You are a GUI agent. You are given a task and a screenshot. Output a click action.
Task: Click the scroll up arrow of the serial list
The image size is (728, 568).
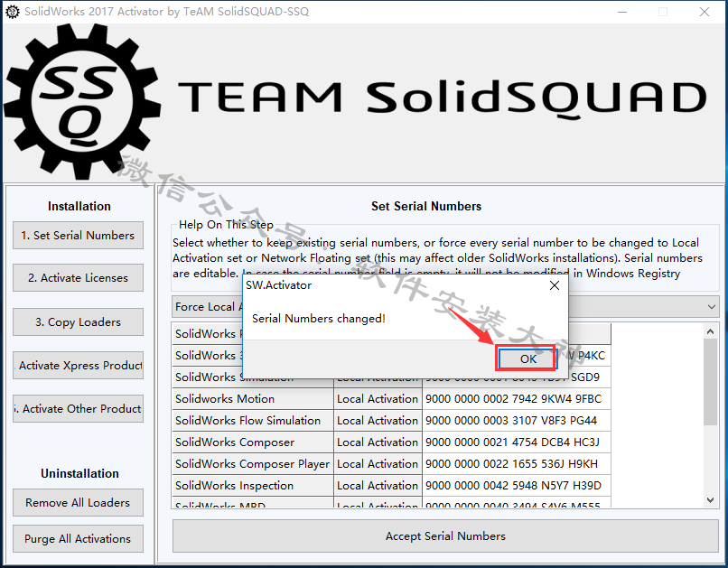tap(710, 331)
